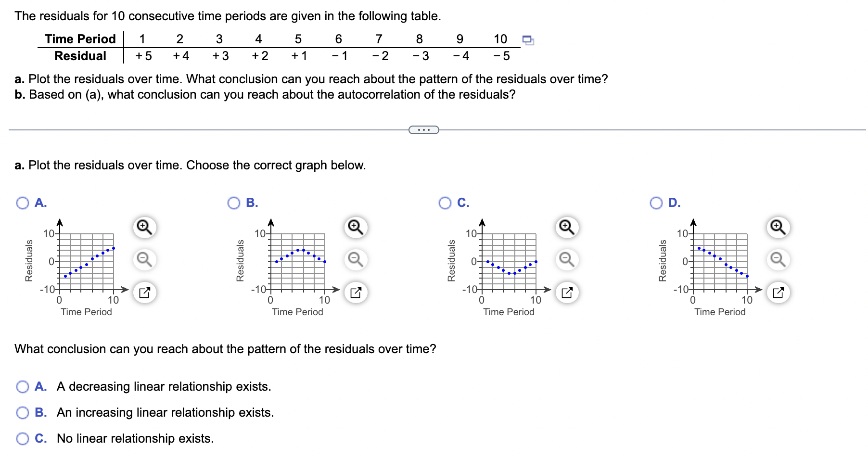Click the zoom-in magnifier on graph B

[x=355, y=227]
